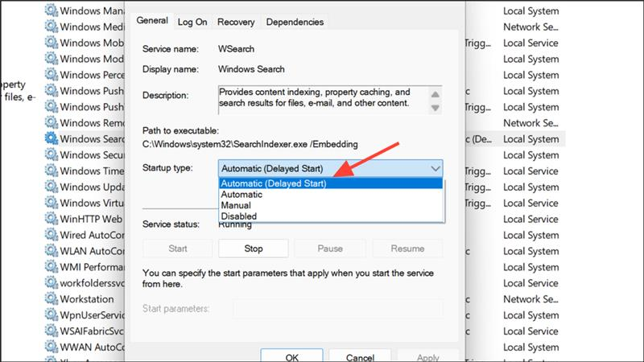The image size is (644, 362).
Task: Click the Windows Security service gear icon
Action: click(x=52, y=154)
